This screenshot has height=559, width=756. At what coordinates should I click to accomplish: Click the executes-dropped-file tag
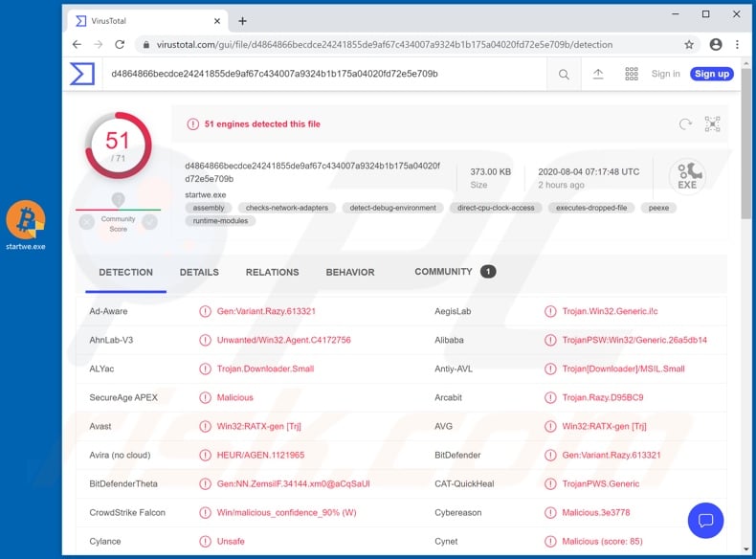[591, 208]
